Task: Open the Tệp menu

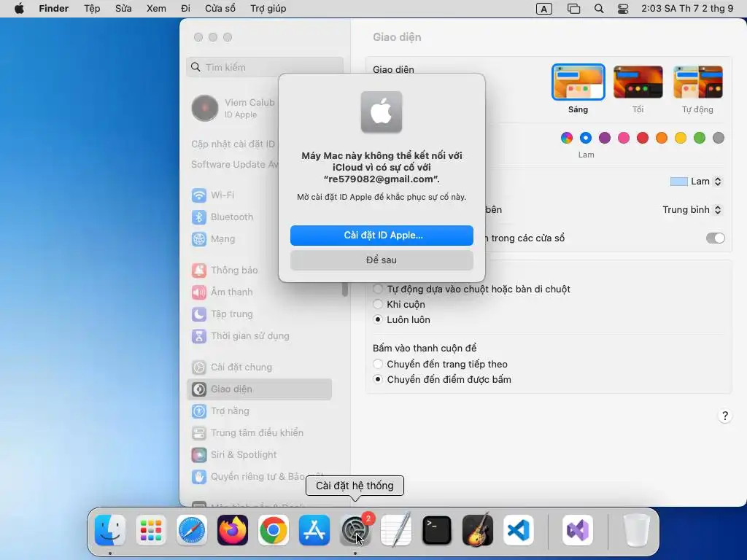Action: 92,9
